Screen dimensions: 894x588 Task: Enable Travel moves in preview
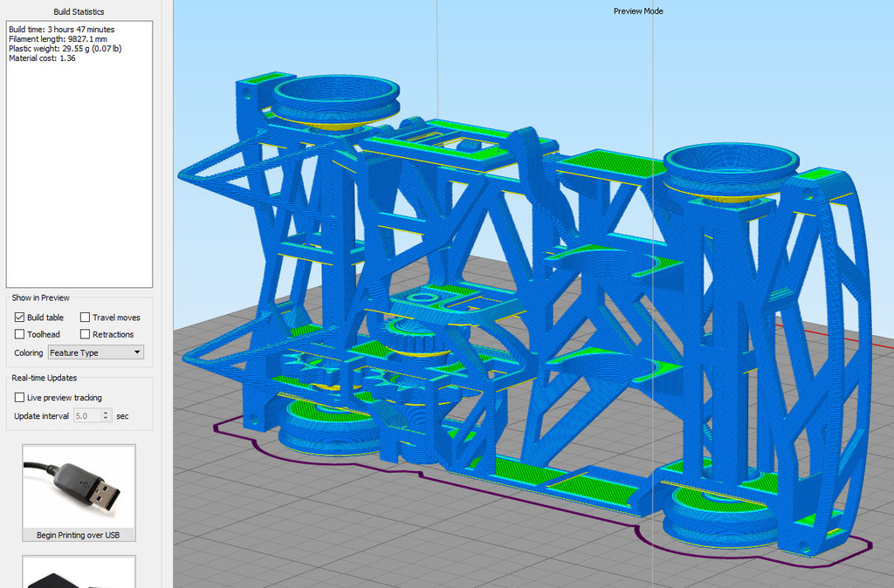[x=85, y=318]
